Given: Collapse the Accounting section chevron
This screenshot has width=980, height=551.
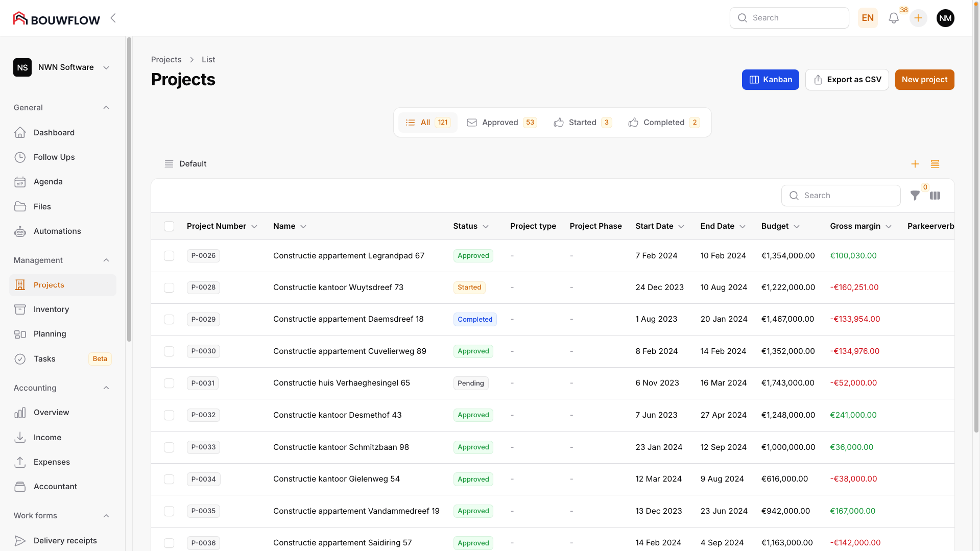Looking at the screenshot, I should (x=106, y=388).
